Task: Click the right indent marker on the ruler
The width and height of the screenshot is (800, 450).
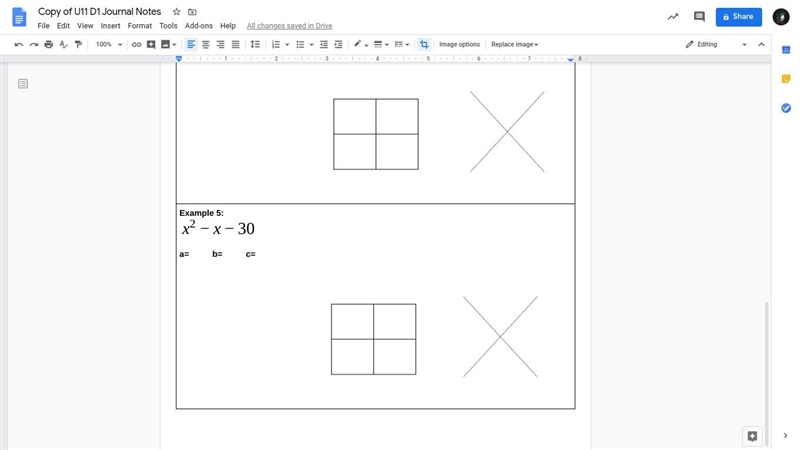Action: point(570,60)
